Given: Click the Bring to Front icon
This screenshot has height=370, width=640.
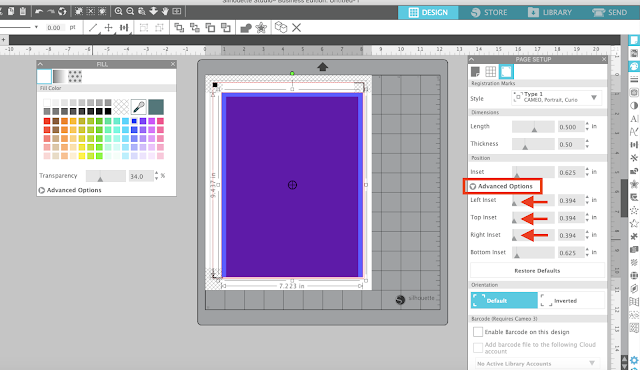Looking at the screenshot, I should pyautogui.click(x=179, y=28).
